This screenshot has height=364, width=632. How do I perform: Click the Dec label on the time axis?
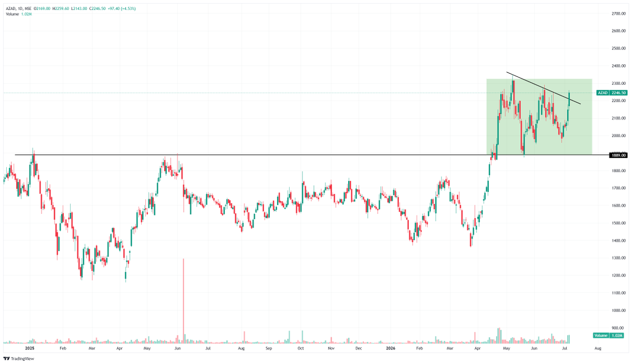pyautogui.click(x=359, y=348)
